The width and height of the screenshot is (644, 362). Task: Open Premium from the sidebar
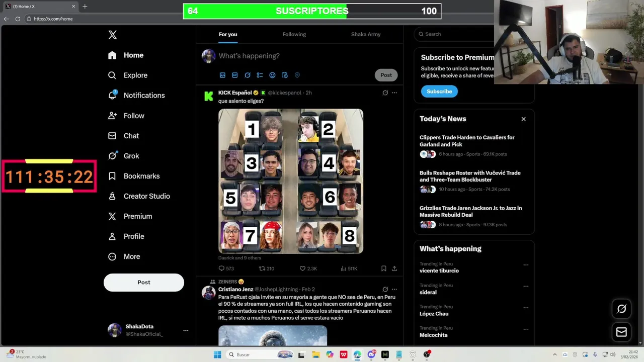coord(130,216)
